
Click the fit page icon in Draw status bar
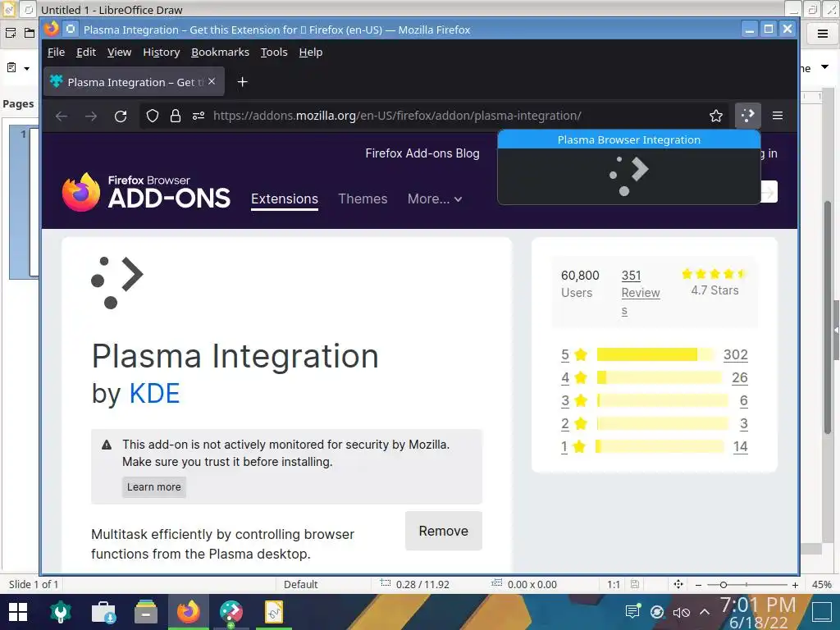pyautogui.click(x=678, y=584)
